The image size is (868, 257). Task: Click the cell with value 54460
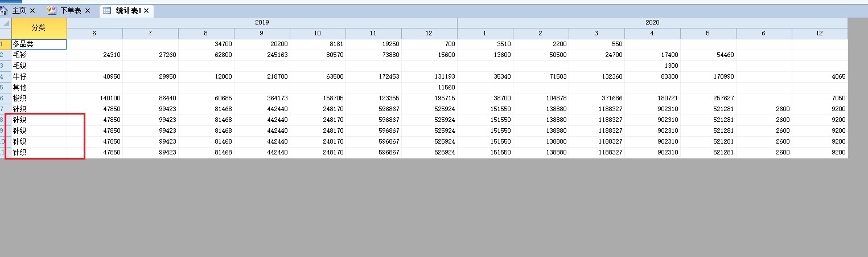[x=708, y=55]
